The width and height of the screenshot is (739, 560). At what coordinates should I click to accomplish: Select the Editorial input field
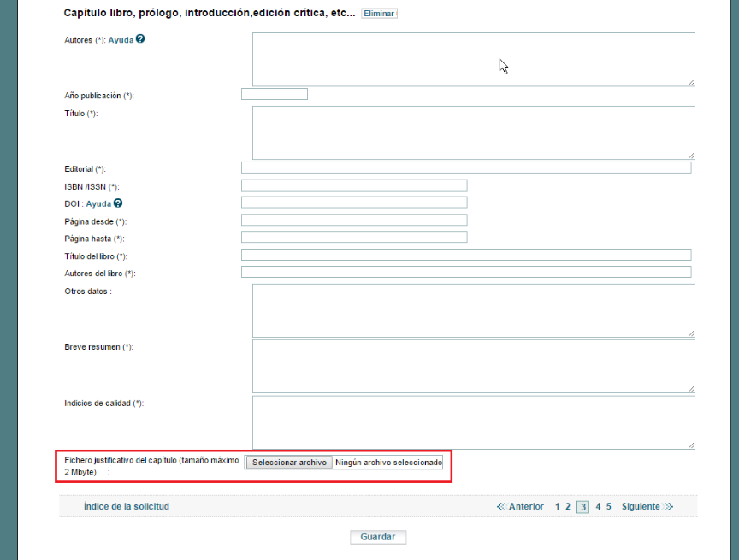pos(466,168)
